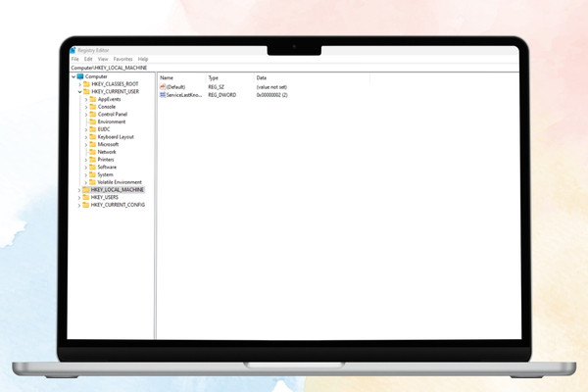The width and height of the screenshot is (588, 392).
Task: Click the HKEY_CLASSES_ROOT folder icon
Action: click(86, 84)
